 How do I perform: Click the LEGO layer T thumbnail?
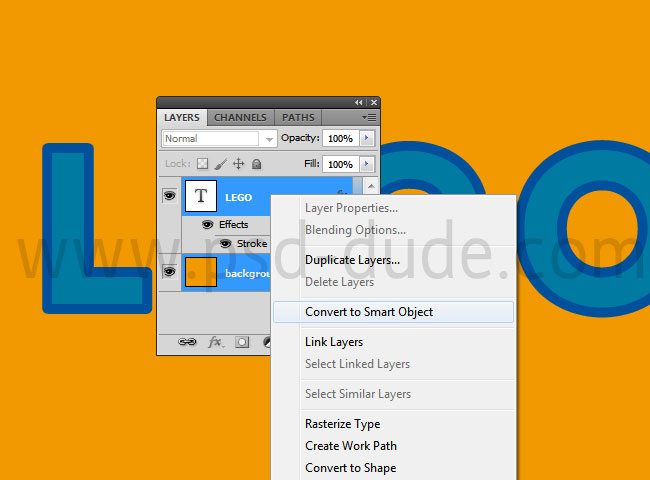point(201,196)
